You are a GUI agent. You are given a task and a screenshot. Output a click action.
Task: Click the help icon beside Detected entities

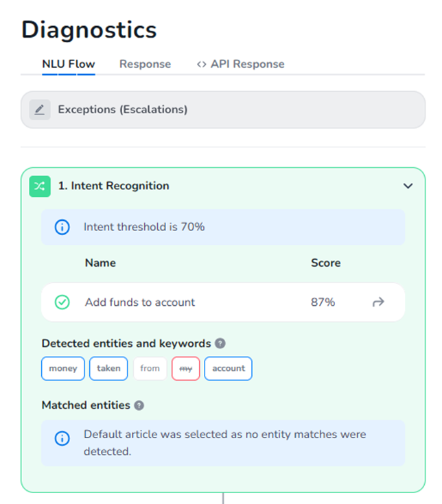point(220,344)
